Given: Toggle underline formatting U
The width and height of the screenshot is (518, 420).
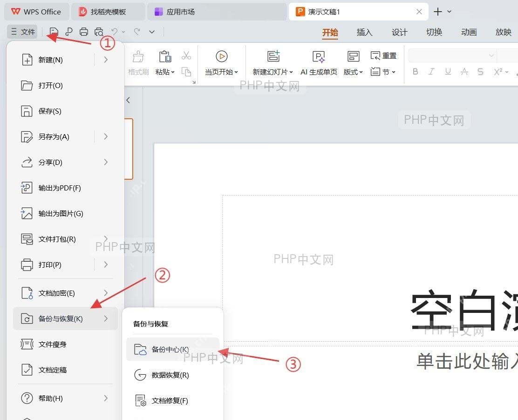Looking at the screenshot, I should tap(448, 72).
